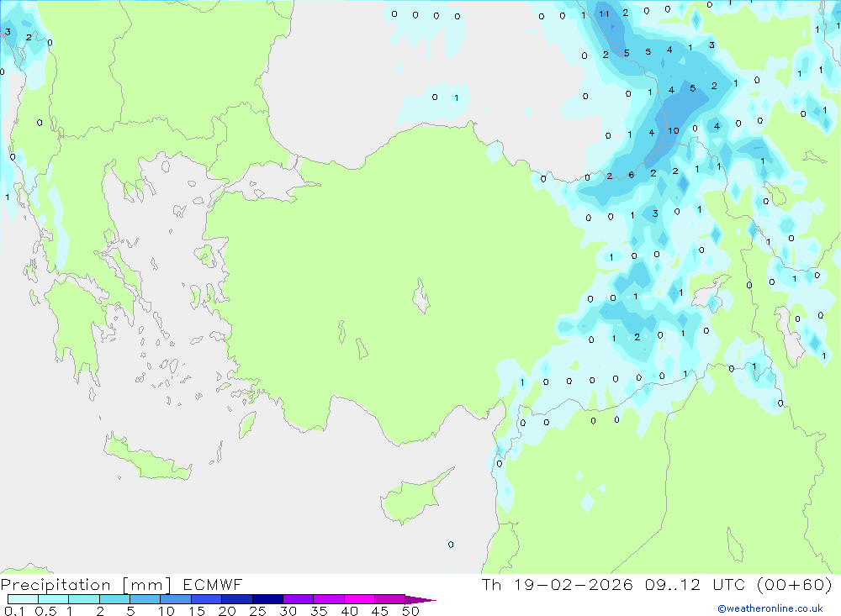Click the 'Precipitation [mm] ECMWF' title text

pyautogui.click(x=122, y=585)
